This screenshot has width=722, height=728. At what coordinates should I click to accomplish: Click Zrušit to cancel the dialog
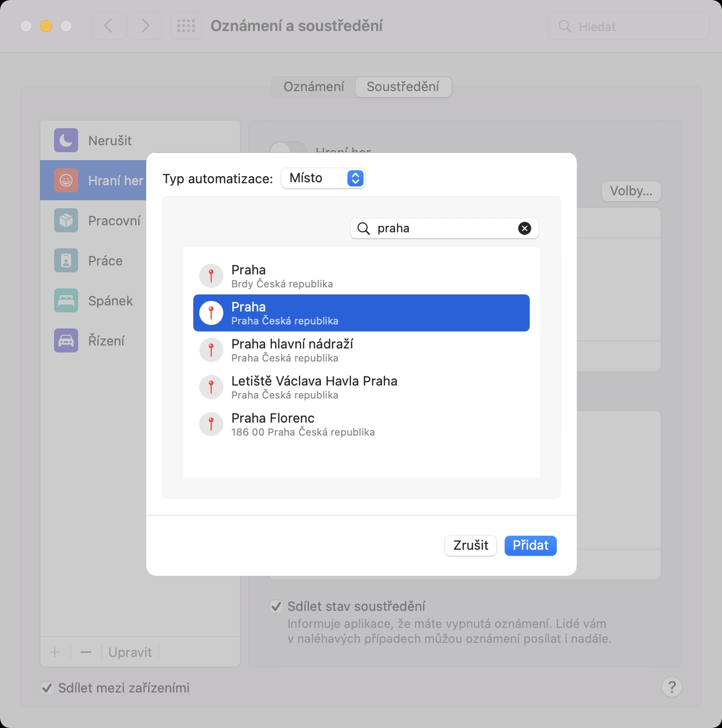click(471, 545)
